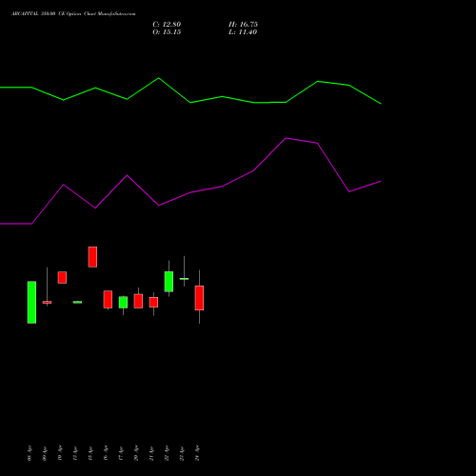The height and width of the screenshot is (476, 476).
Task: Select the topmost red candlestick on the chart
Action: coord(92,257)
